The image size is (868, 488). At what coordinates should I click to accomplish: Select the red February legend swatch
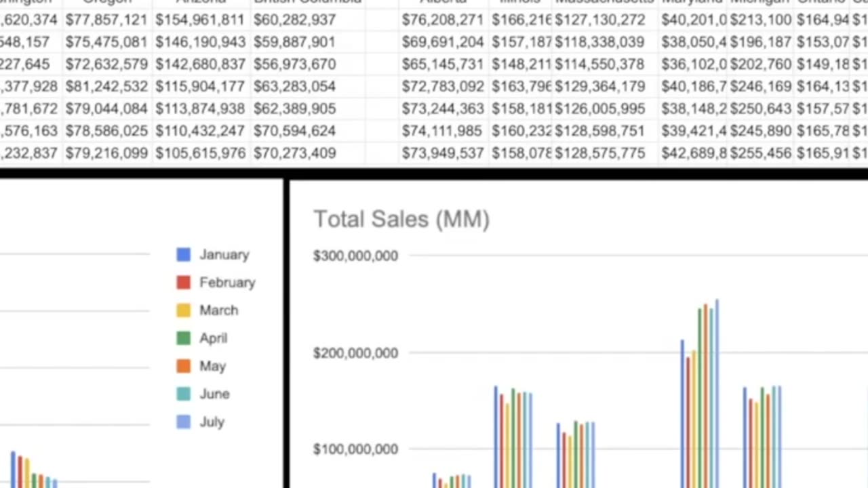184,282
